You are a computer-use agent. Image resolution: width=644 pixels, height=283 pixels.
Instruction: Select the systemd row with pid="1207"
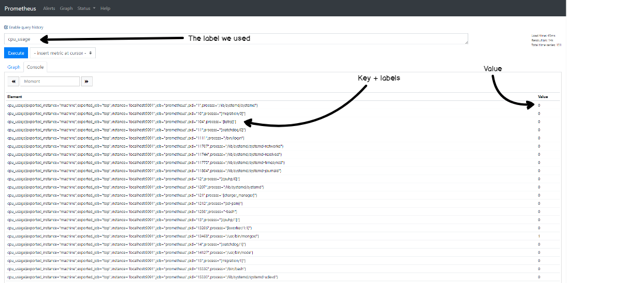pyautogui.click(x=283, y=187)
